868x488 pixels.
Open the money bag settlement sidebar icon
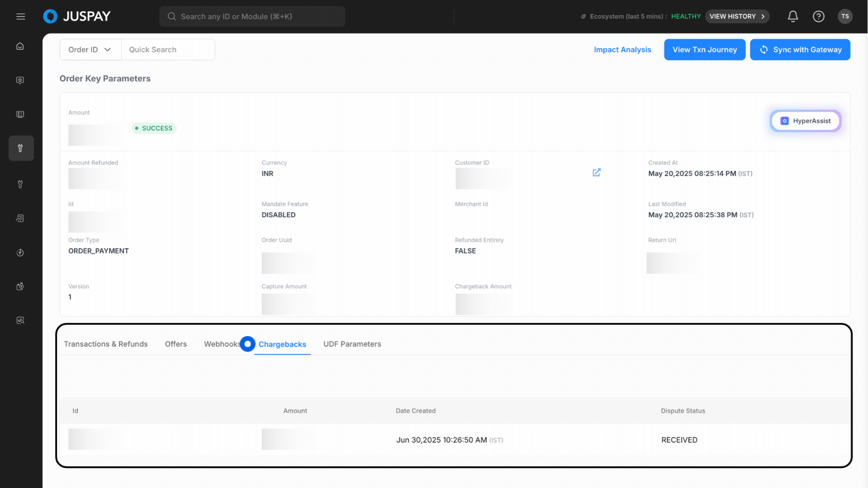(20, 286)
